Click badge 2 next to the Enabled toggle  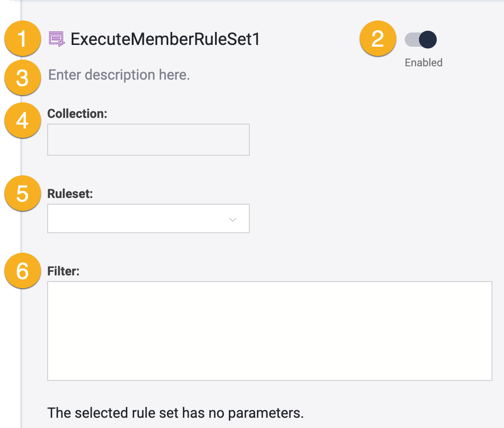coord(378,39)
